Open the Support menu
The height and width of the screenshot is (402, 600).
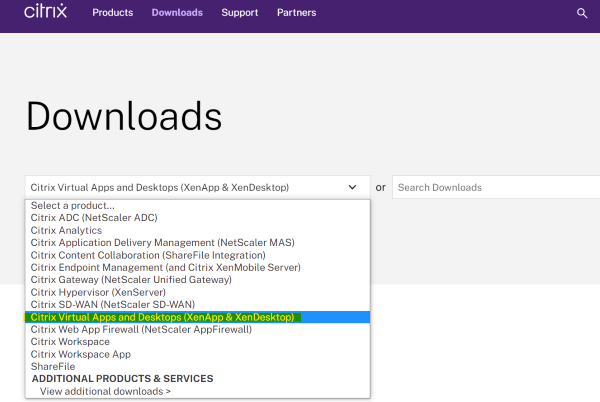[240, 13]
